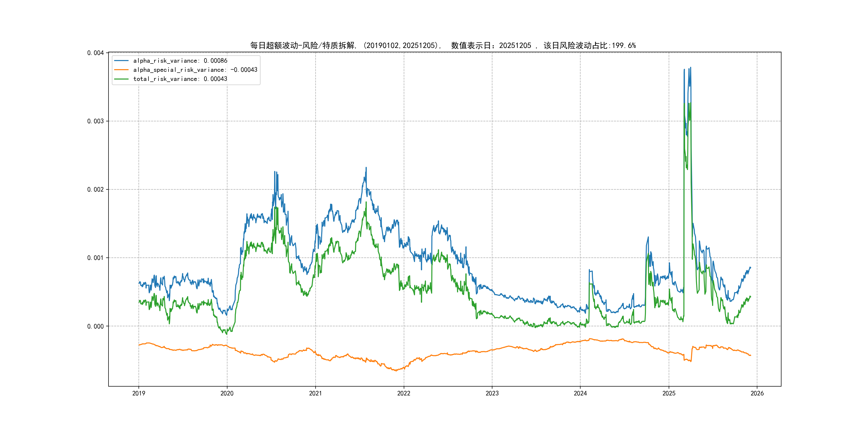Click the orange alpha_special_risk_variance legend line

(121, 70)
